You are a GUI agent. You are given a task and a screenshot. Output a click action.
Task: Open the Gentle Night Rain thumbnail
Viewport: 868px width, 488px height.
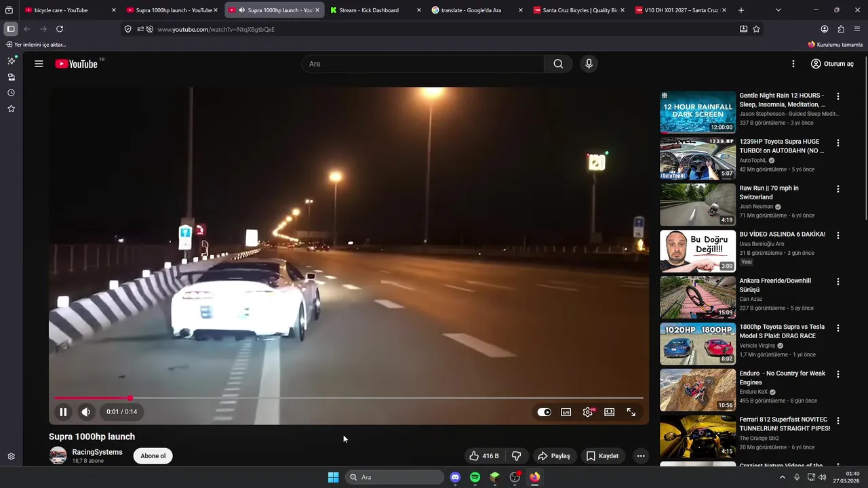[x=697, y=112]
